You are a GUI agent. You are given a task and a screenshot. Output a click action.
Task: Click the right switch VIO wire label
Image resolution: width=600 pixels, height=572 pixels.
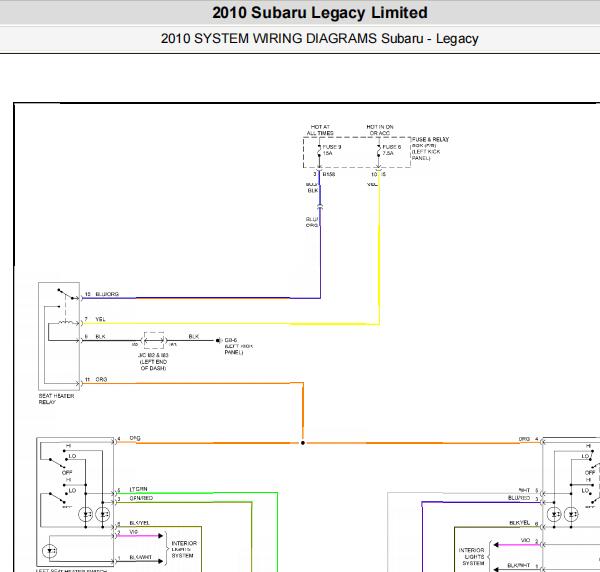tap(526, 540)
